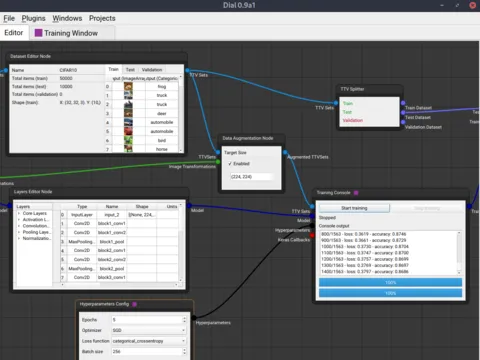The image size is (480, 360).
Task: Click the frog image thumbnail in row 0
Action: pyautogui.click(x=128, y=86)
